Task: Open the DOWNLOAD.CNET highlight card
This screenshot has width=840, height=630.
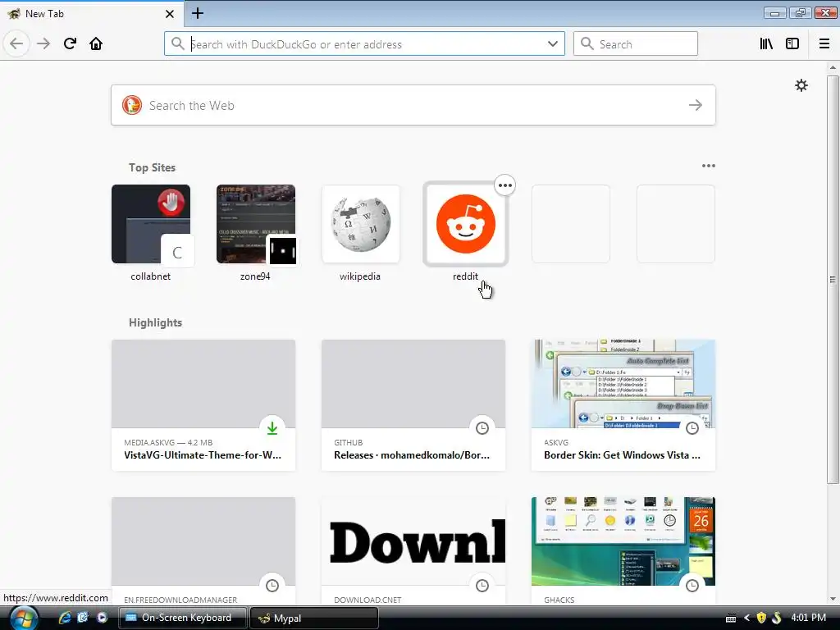Action: point(413,552)
